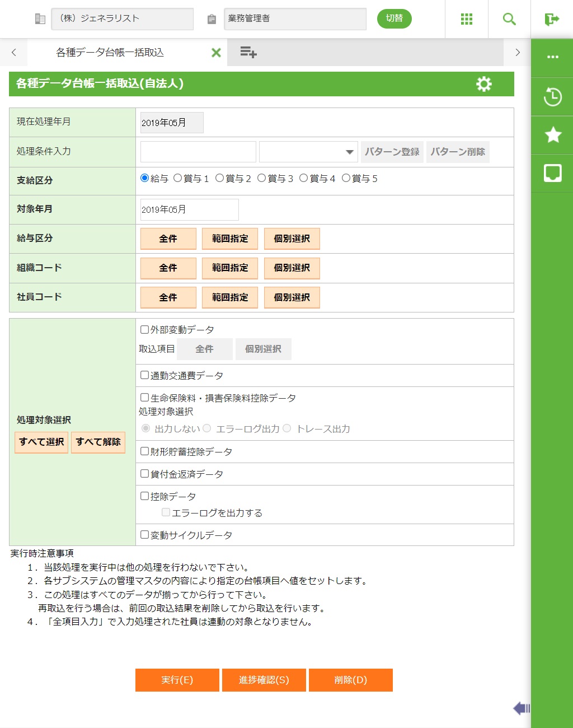Open the three-dots more menu in the sidebar
Screen dimensions: 573x728
point(553,57)
